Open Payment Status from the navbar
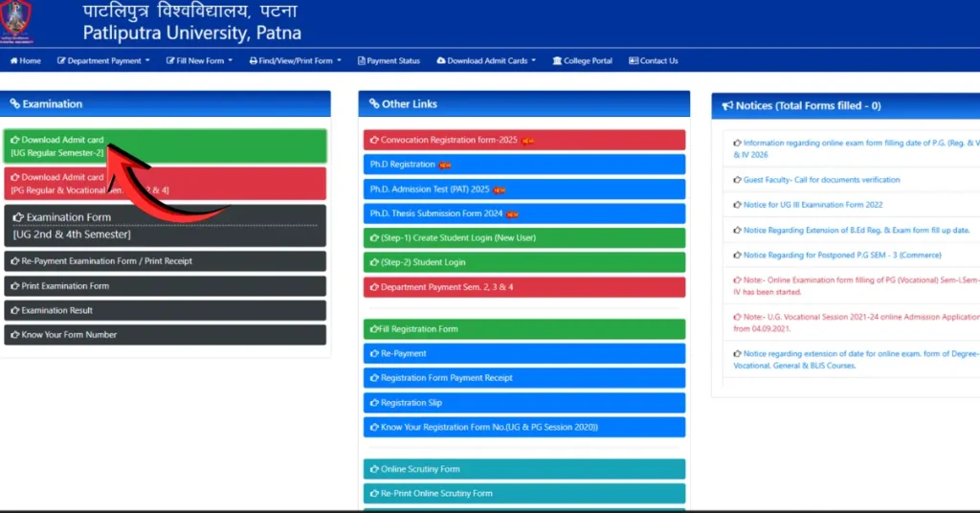Viewport: 980px width, 513px height. tap(389, 60)
